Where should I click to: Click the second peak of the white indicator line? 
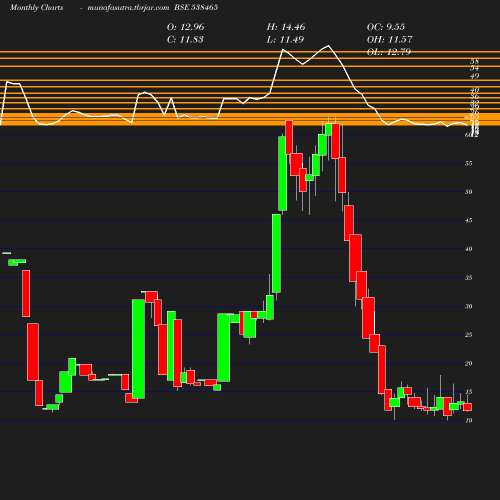[x=328, y=46]
